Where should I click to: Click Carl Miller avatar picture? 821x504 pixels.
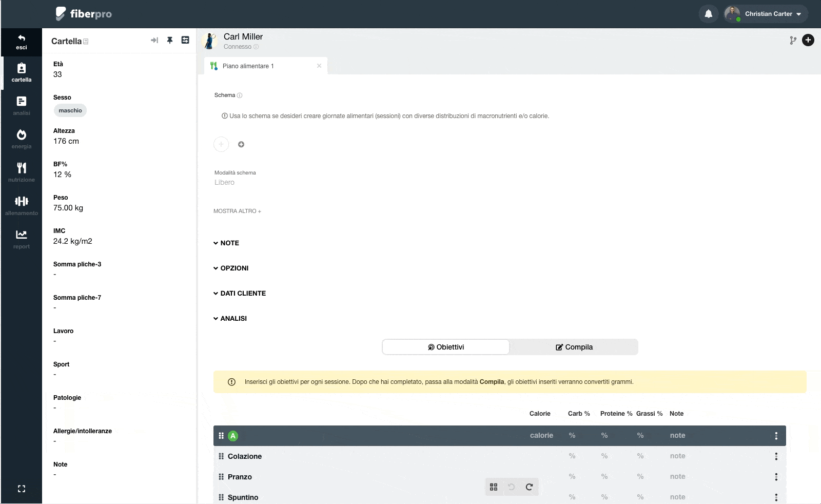tap(210, 41)
